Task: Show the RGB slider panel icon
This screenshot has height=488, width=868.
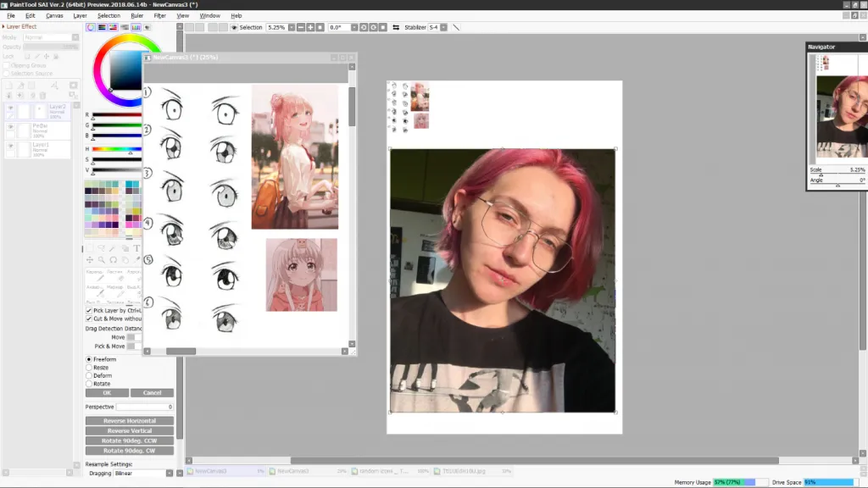Action: click(x=102, y=27)
